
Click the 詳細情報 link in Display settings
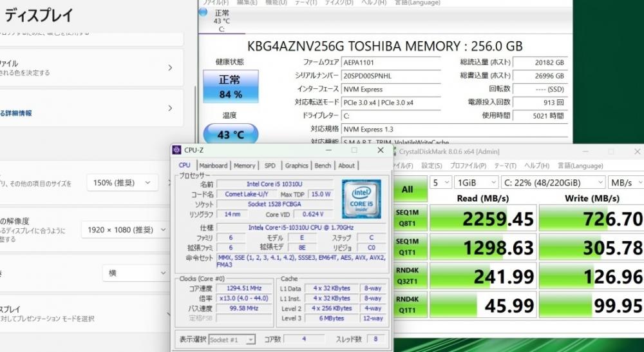pos(15,113)
